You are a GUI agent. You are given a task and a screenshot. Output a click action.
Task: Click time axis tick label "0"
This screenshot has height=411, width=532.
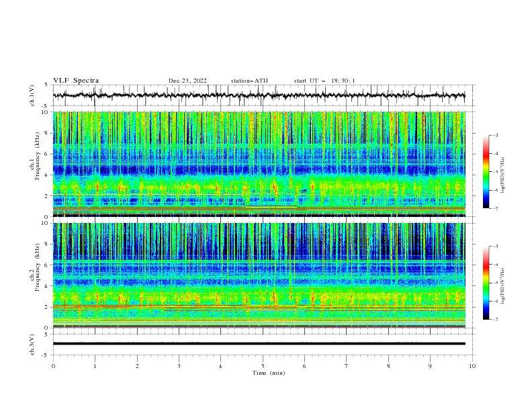pyautogui.click(x=53, y=366)
